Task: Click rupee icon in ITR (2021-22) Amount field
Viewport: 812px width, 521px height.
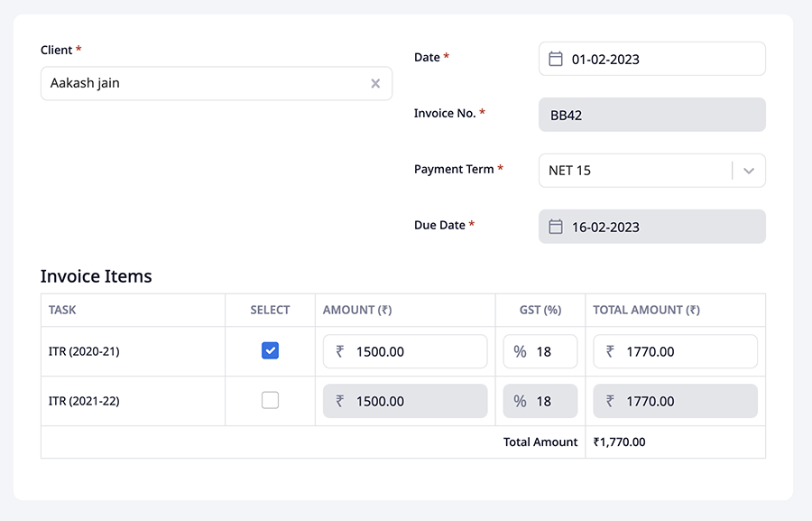Action: click(x=340, y=401)
